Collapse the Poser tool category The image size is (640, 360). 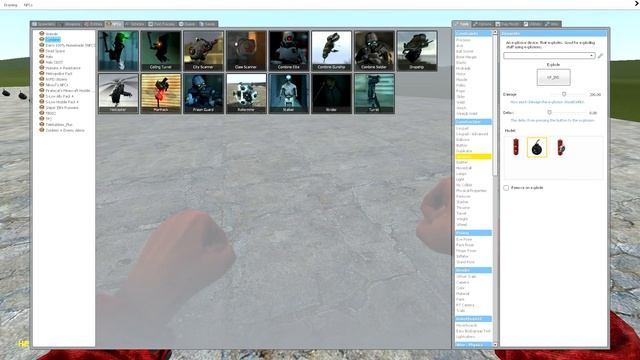tap(473, 233)
